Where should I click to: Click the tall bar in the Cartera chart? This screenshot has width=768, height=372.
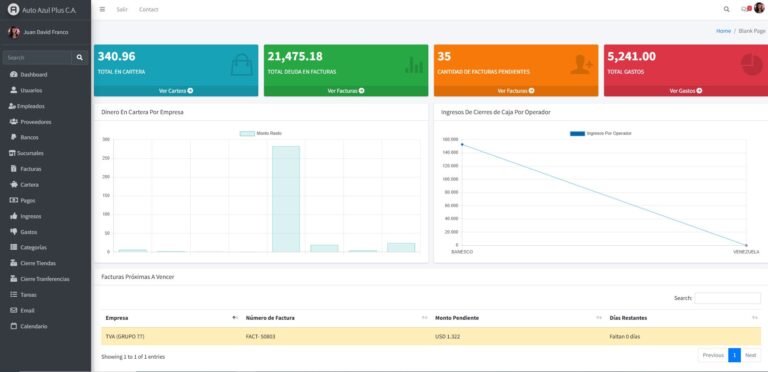pyautogui.click(x=286, y=199)
